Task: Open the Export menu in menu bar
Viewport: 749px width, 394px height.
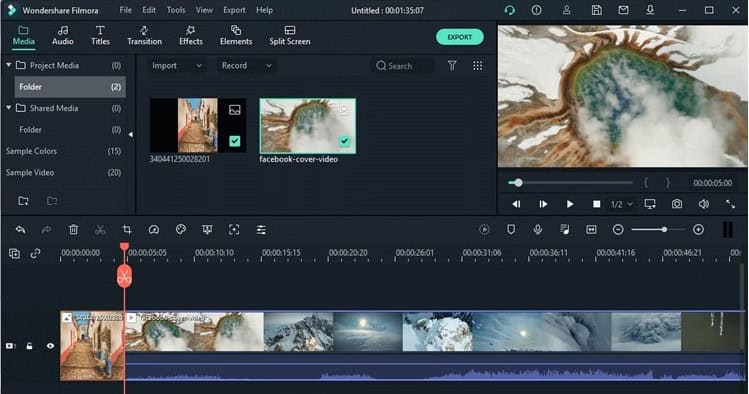Action: point(234,10)
